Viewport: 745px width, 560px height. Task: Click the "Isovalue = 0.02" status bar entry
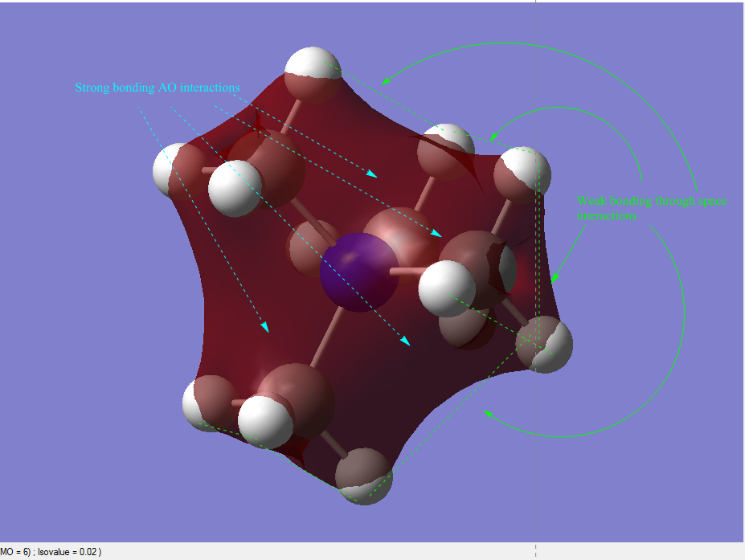tap(67, 552)
